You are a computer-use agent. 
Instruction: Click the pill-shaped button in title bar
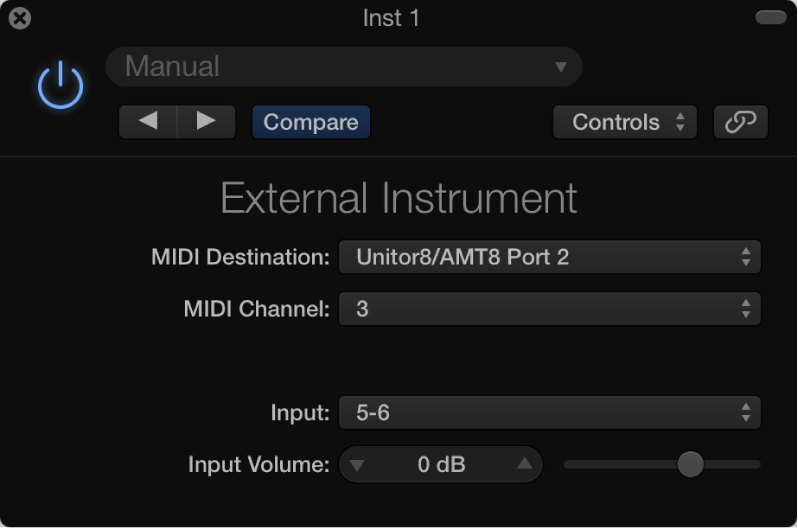770,17
